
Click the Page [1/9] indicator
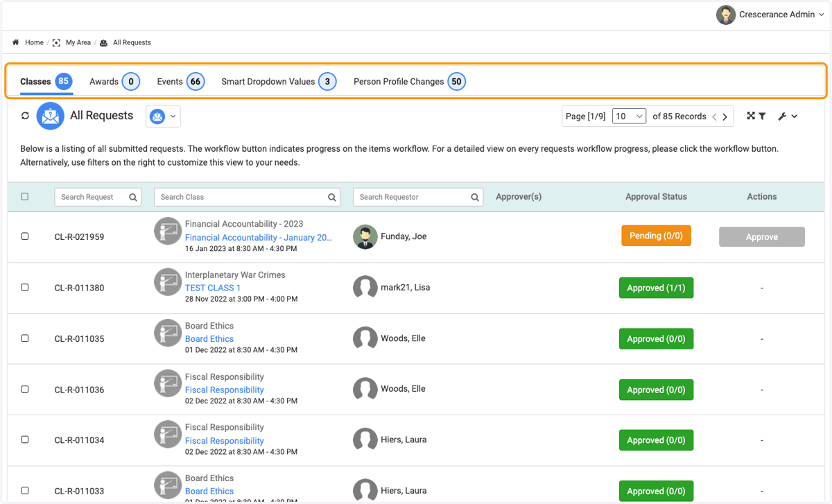[x=587, y=116]
